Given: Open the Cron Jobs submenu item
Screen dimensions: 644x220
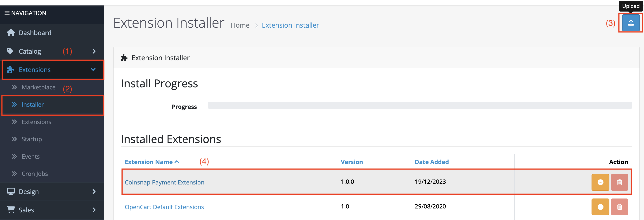Looking at the screenshot, I should (35, 173).
